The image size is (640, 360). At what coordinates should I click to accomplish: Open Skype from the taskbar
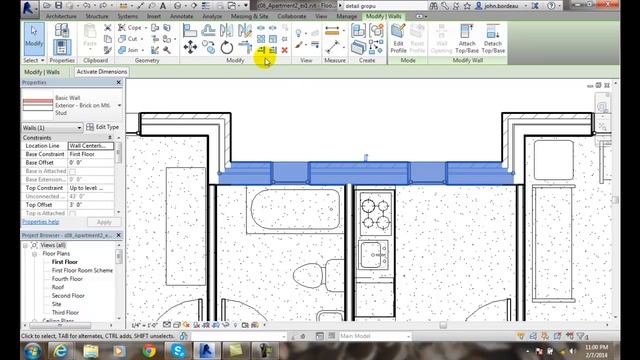point(178,351)
